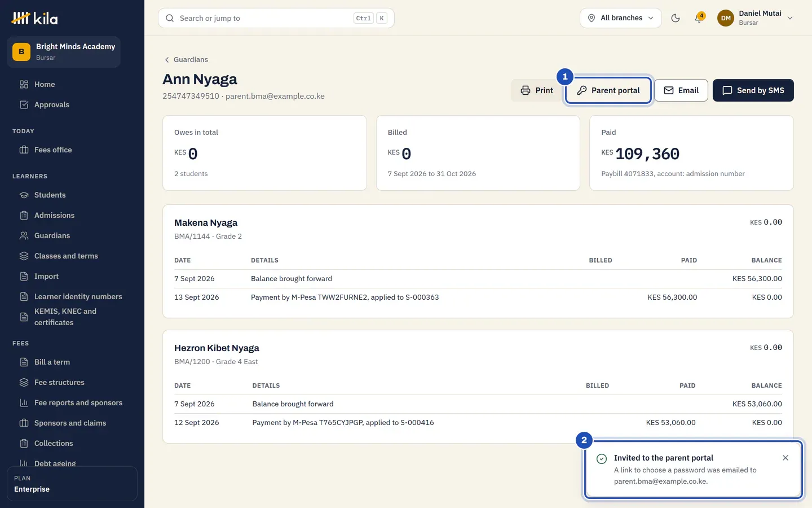
Task: Click the Admissions clipboard icon
Action: click(24, 215)
